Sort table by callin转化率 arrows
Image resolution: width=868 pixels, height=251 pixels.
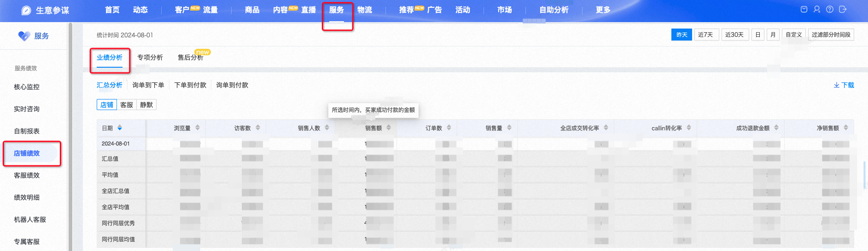tap(689, 128)
